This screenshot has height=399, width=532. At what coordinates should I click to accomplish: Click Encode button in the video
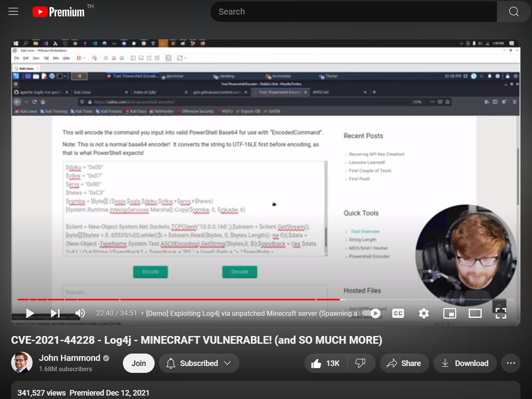[x=150, y=272]
